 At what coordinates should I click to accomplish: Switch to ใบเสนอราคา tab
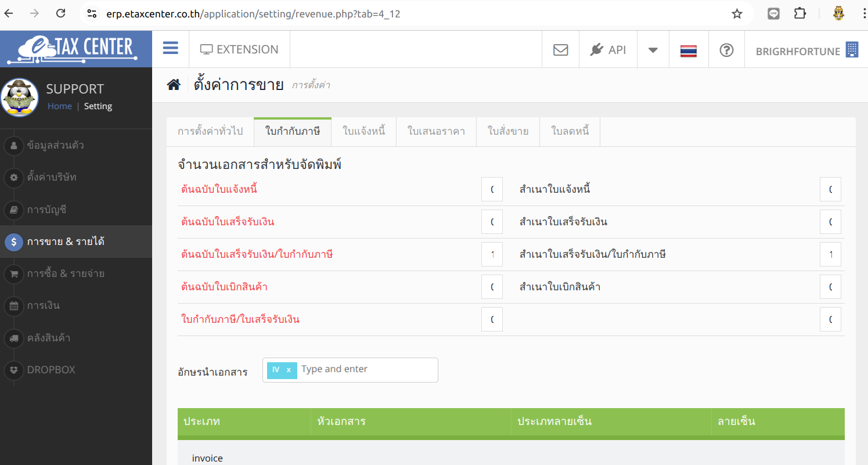tap(437, 132)
